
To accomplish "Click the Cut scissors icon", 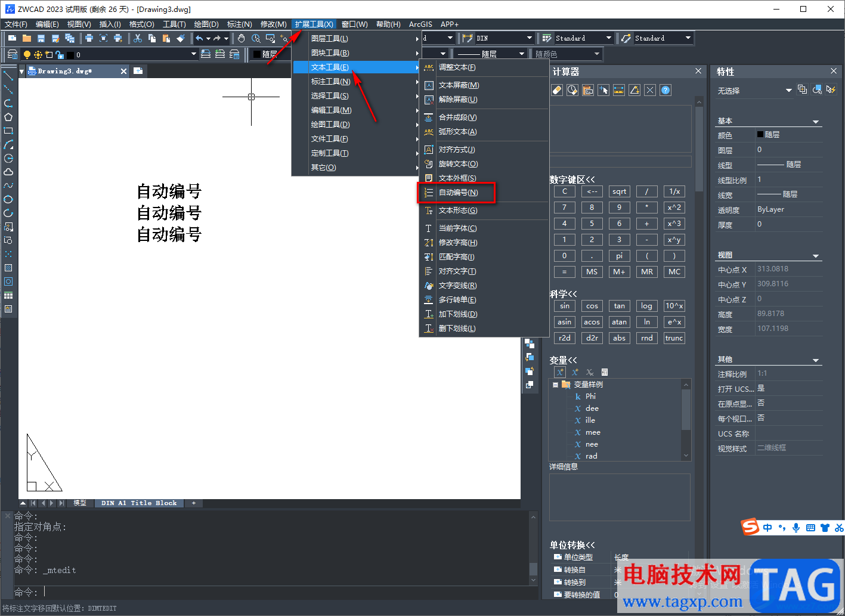I will [138, 38].
